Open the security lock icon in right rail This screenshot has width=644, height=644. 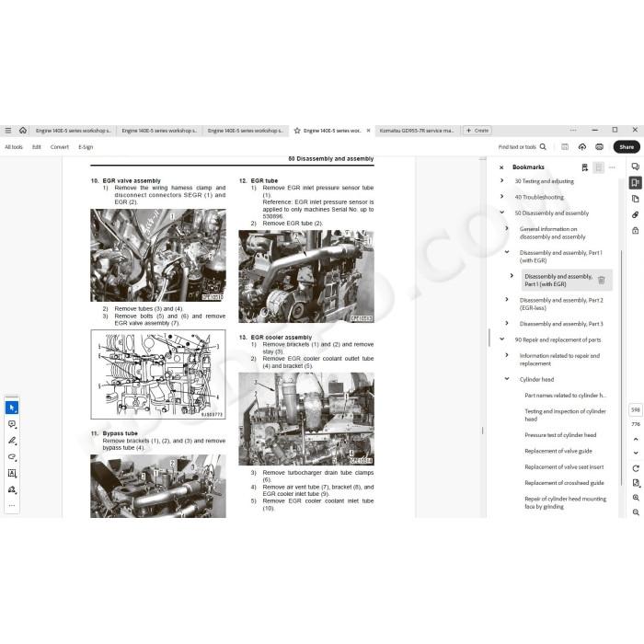click(636, 230)
